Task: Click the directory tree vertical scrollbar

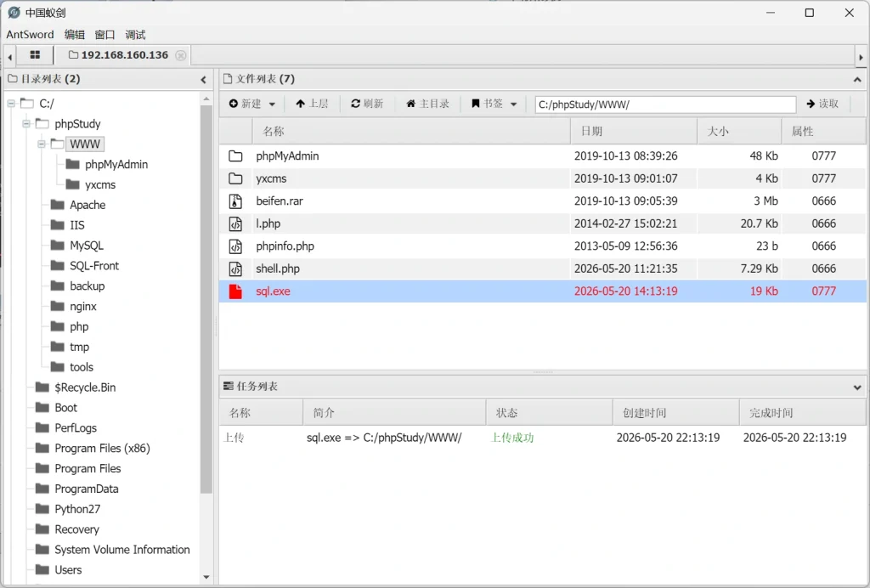Action: coord(206,300)
